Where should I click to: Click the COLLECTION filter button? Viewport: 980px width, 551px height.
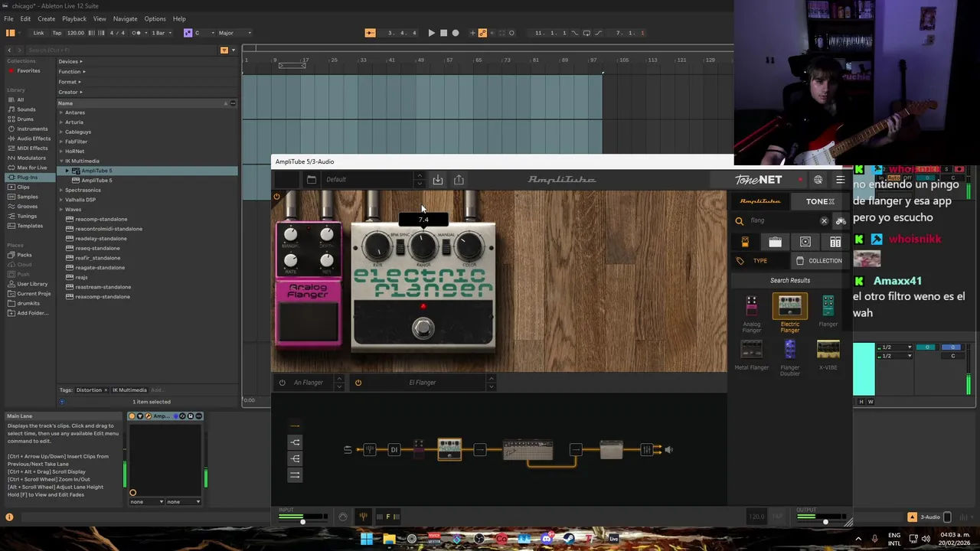(818, 261)
